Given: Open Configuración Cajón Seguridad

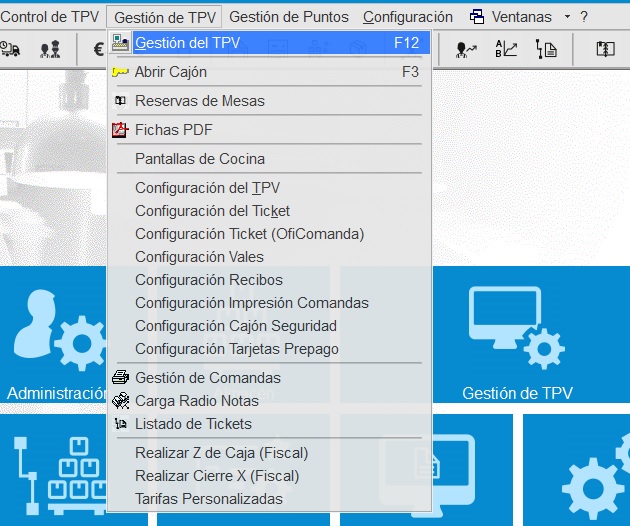Looking at the screenshot, I should [x=270, y=326].
